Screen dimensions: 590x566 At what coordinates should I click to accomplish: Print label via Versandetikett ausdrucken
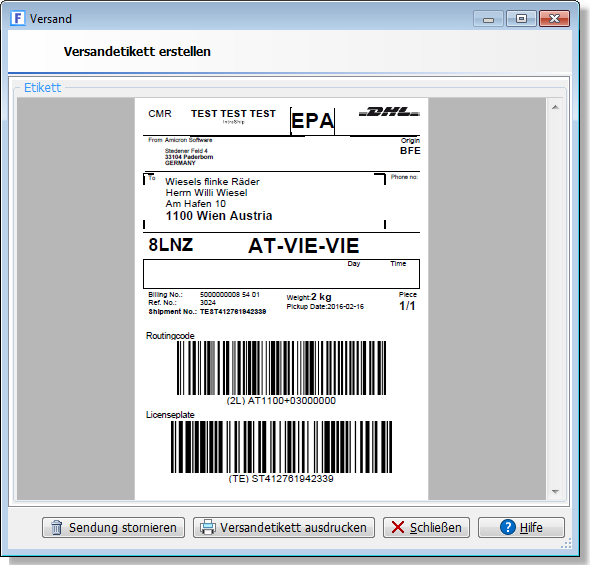coord(284,527)
